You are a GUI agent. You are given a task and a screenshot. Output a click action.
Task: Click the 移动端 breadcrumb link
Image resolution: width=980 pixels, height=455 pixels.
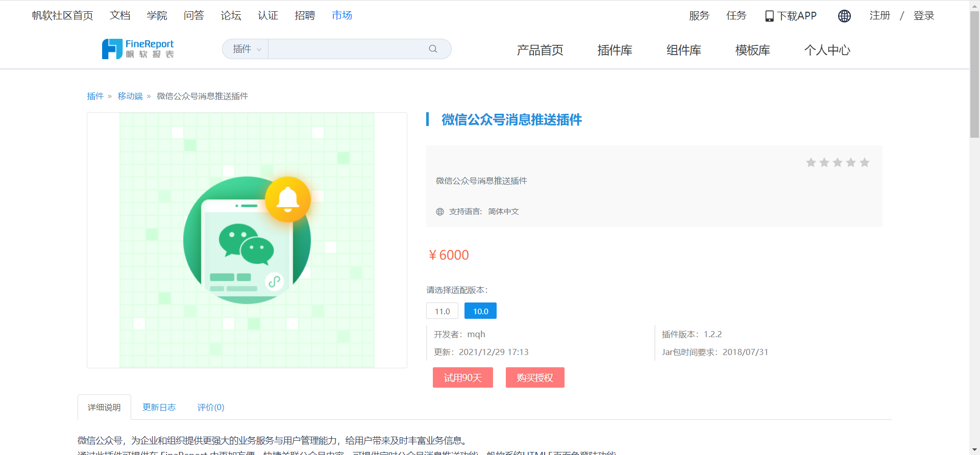tap(130, 96)
